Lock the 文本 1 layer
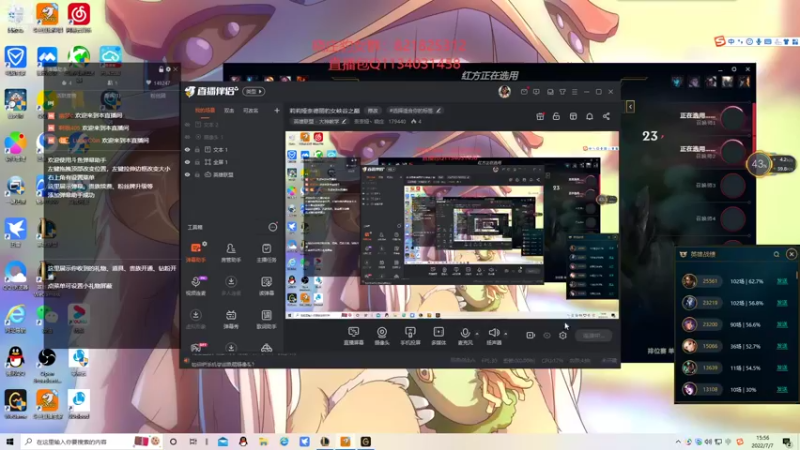Image resolution: width=800 pixels, height=450 pixels. coord(197,149)
